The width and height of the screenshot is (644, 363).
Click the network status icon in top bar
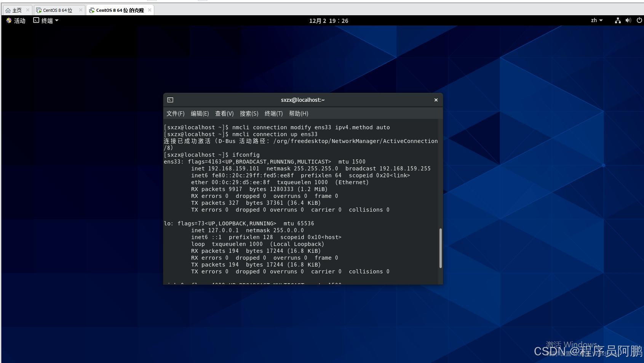(x=618, y=21)
